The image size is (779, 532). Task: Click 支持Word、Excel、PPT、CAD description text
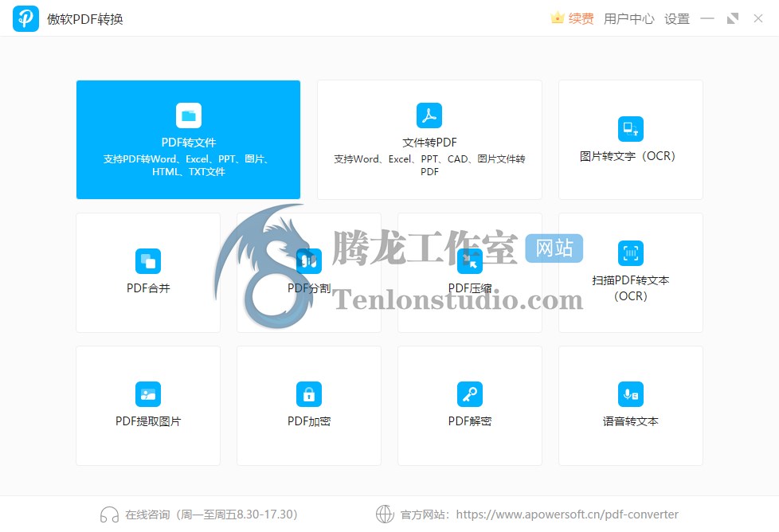pos(429,166)
